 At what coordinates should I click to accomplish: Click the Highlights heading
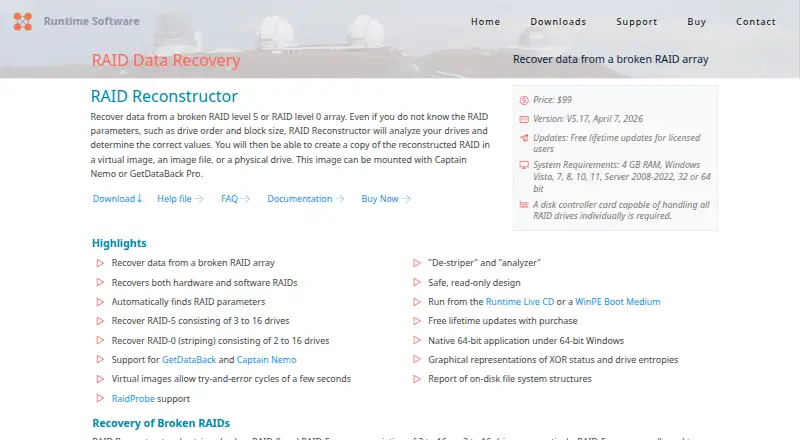click(119, 243)
